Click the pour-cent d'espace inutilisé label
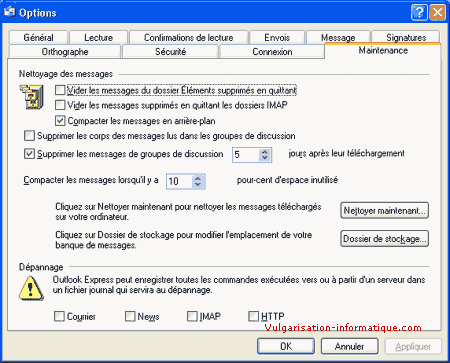 tap(287, 180)
